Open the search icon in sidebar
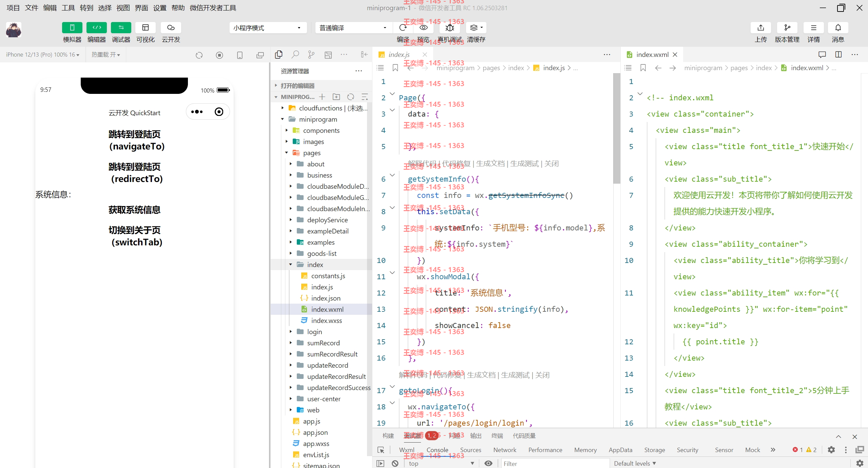This screenshot has height=468, width=868. [x=295, y=54]
